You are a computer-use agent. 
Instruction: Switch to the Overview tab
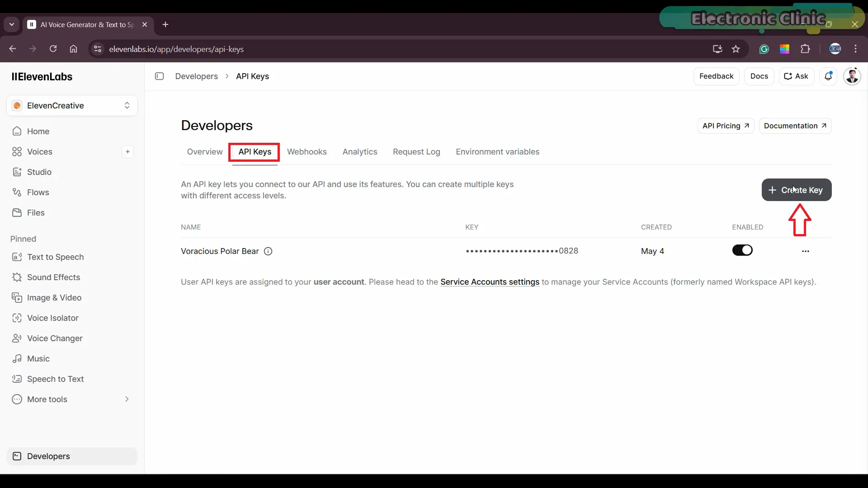205,152
